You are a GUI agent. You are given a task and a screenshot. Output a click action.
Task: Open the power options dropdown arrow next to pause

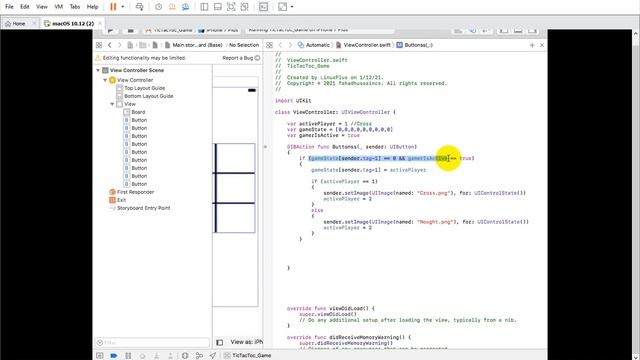click(122, 7)
